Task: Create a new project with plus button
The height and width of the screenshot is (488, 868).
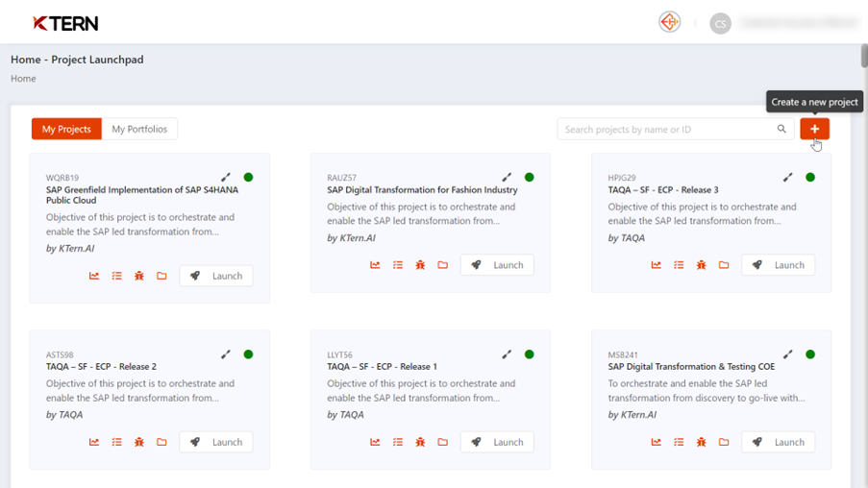Action: (x=814, y=129)
